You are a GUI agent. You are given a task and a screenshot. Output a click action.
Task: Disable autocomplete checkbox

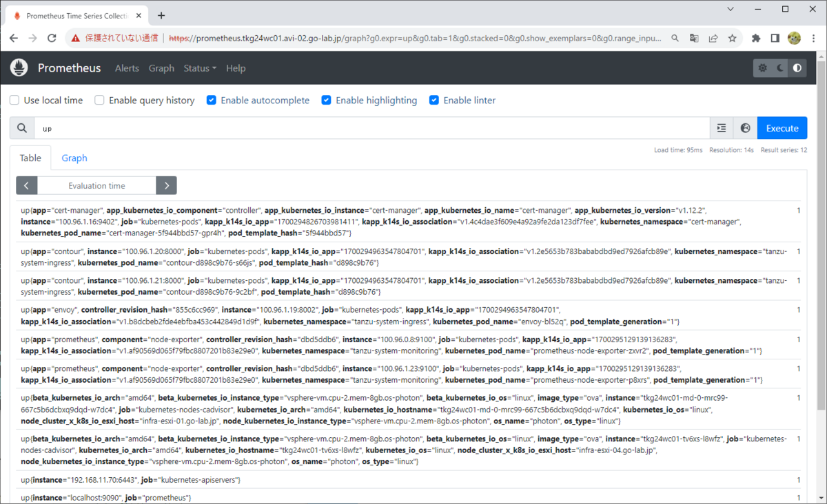click(212, 101)
